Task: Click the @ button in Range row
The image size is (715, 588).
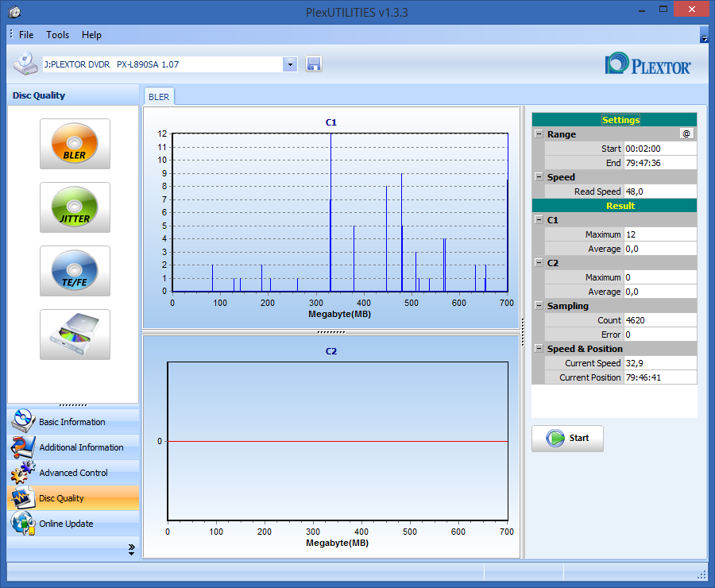Action: (686, 133)
